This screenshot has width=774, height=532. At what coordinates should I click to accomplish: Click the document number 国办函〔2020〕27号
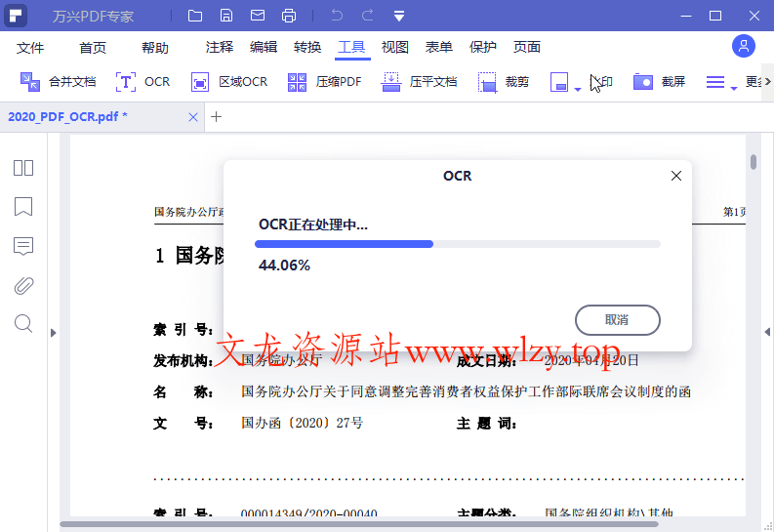[303, 423]
